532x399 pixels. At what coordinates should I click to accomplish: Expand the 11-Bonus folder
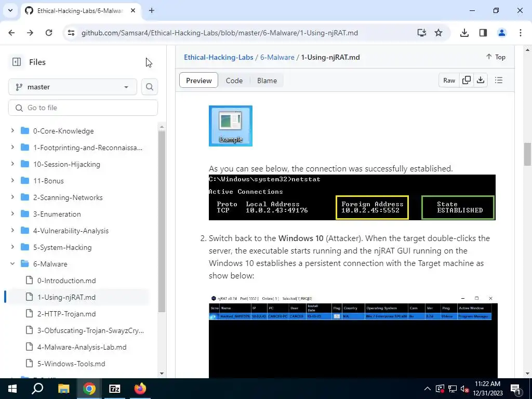click(12, 180)
